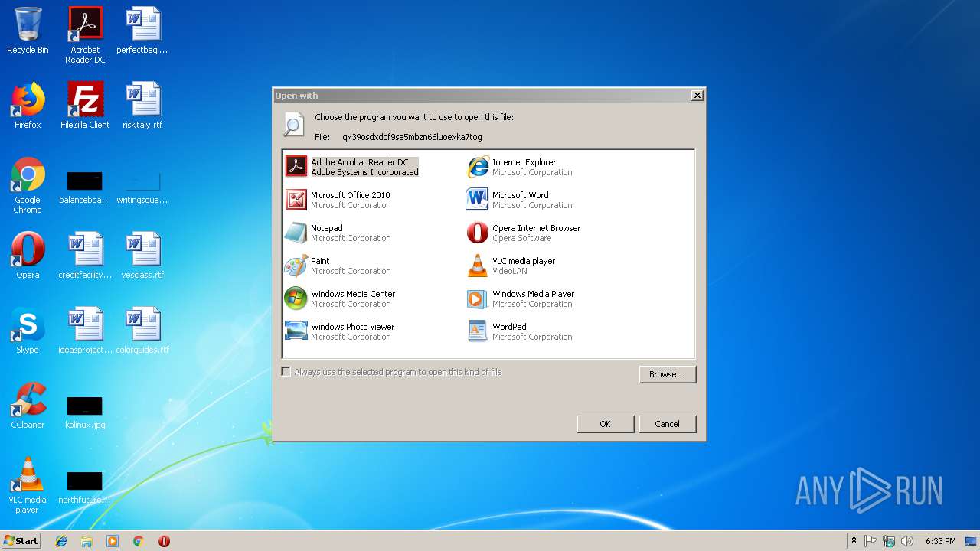Image resolution: width=980 pixels, height=551 pixels.
Task: Select northfuture desktop file
Action: click(85, 488)
